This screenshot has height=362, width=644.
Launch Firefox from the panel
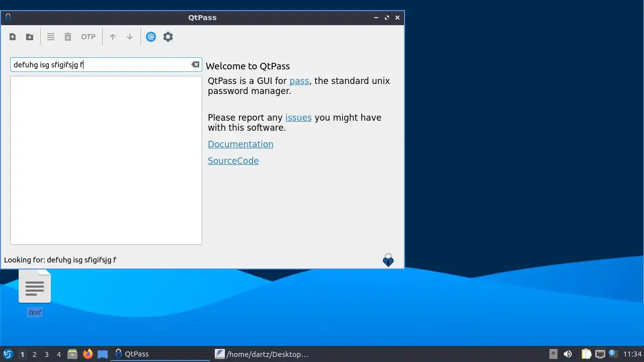point(88,354)
